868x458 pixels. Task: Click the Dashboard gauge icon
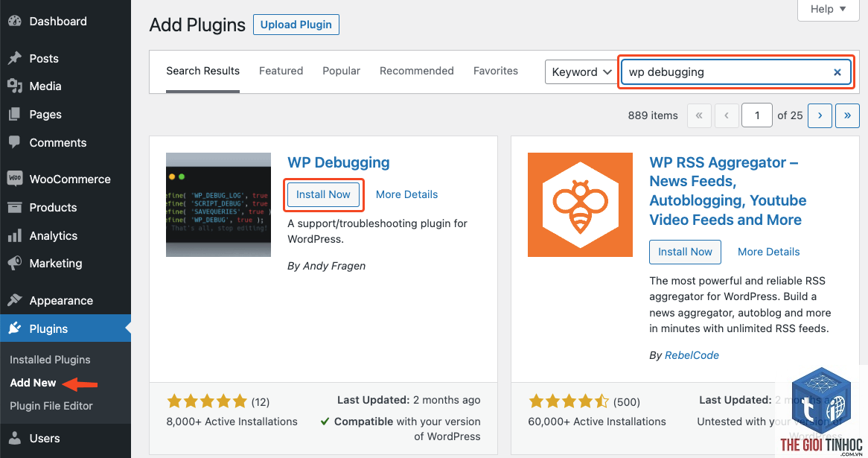(15, 21)
